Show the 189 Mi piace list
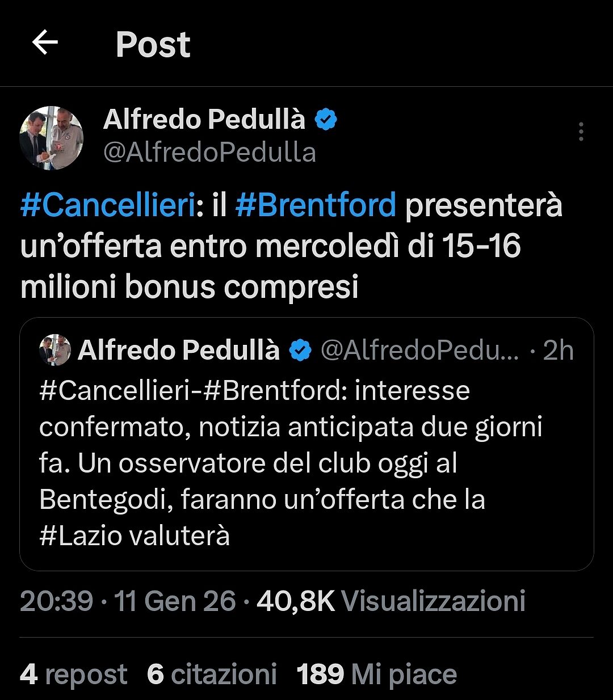 (x=376, y=674)
